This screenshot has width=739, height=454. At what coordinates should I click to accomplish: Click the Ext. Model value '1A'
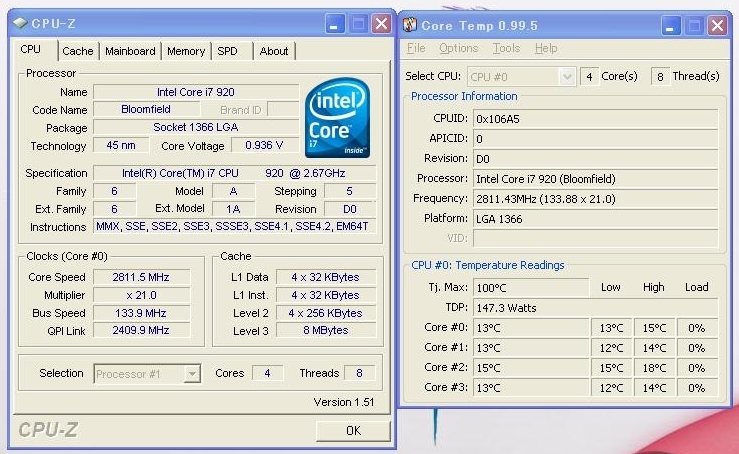click(x=233, y=209)
